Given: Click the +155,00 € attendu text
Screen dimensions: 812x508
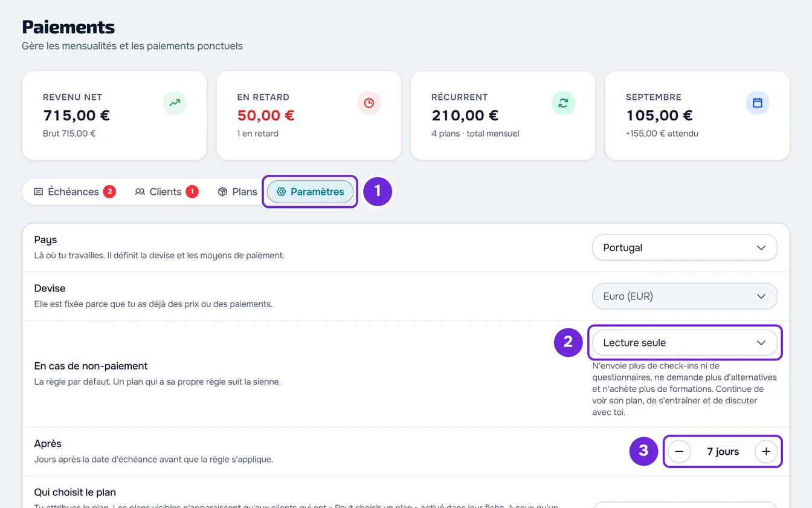Looking at the screenshot, I should tap(662, 134).
